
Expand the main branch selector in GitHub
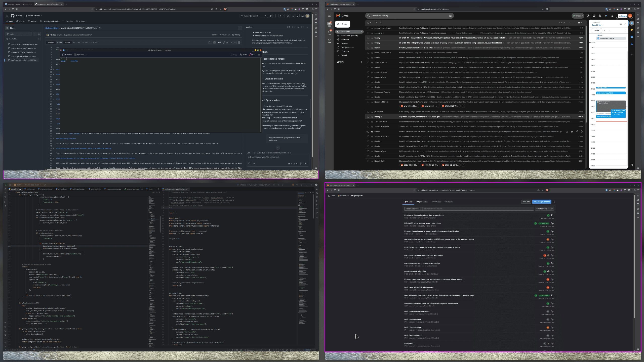(x=19, y=34)
